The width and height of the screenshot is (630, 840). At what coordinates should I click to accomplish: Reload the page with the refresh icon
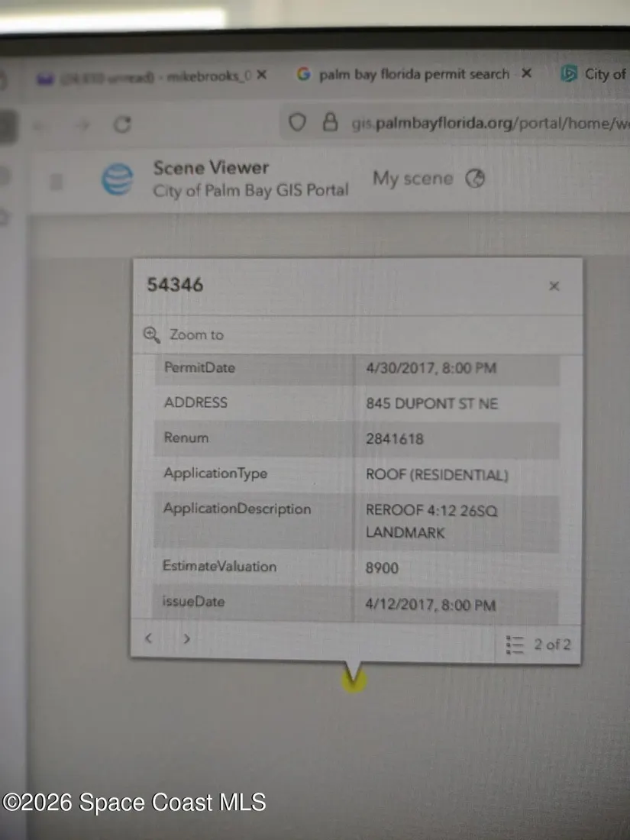pyautogui.click(x=122, y=124)
